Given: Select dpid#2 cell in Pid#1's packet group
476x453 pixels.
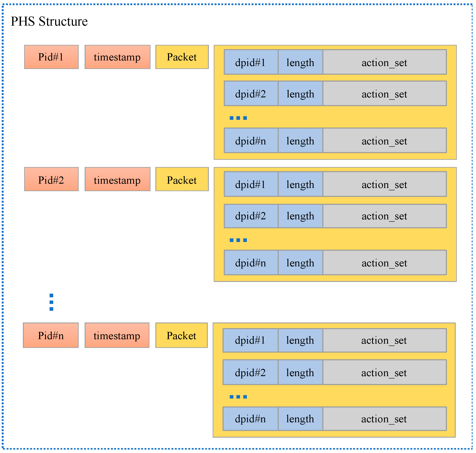Looking at the screenshot, I should (251, 94).
